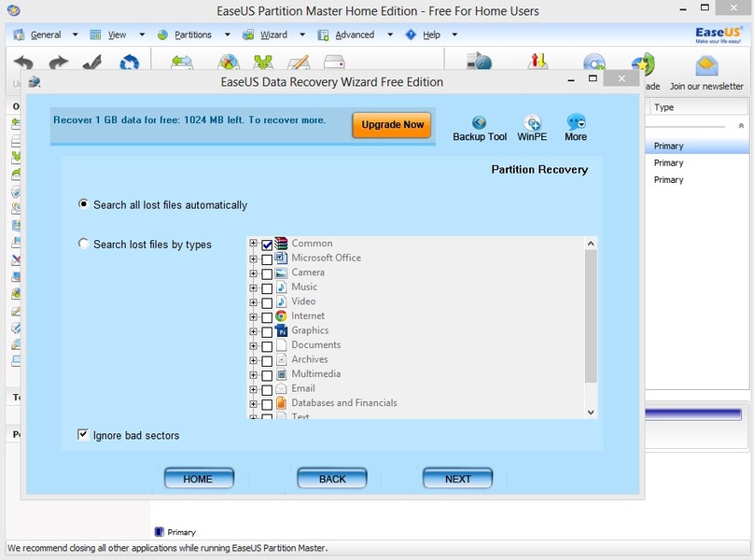
Task: Select Search all lost files automatically
Action: [85, 204]
